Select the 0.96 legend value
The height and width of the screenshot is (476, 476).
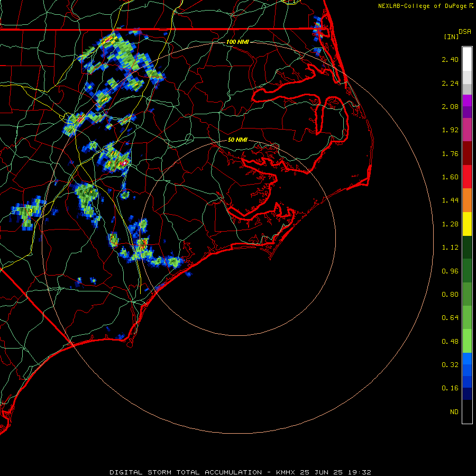450,271
